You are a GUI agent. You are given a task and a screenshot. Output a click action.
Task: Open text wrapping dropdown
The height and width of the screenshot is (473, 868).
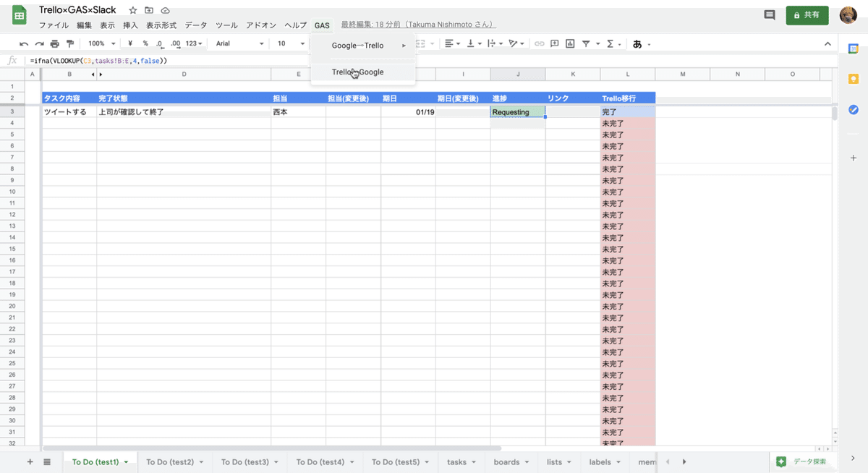point(495,43)
